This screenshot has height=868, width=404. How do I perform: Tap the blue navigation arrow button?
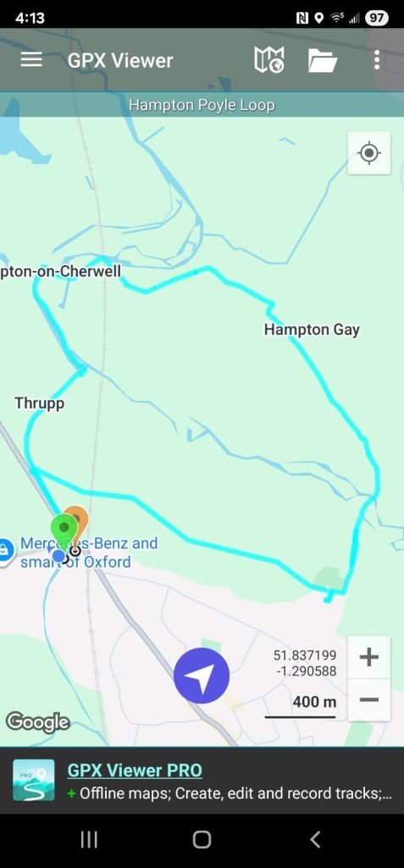click(x=202, y=676)
